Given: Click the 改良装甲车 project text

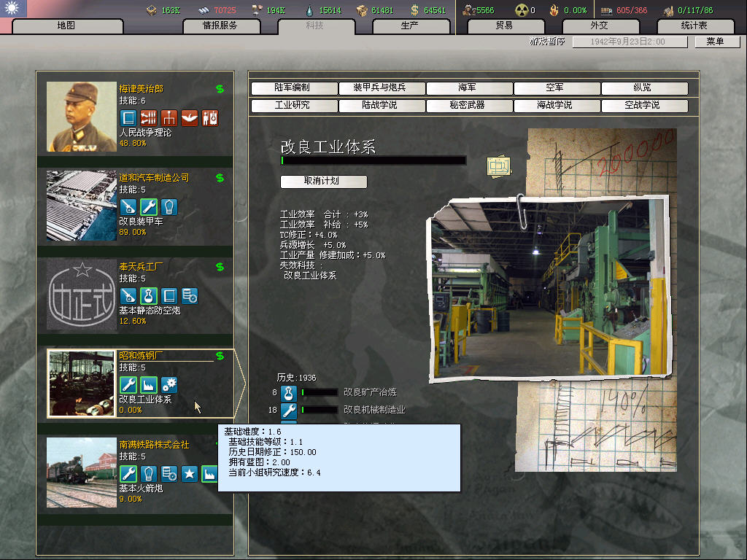Looking at the screenshot, I should pos(141,222).
